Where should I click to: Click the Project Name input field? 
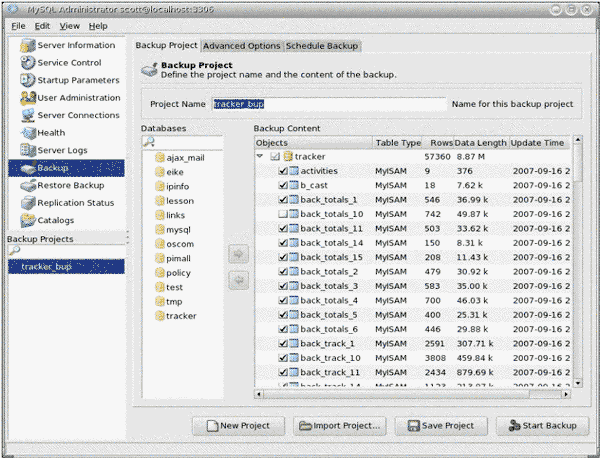(x=329, y=104)
